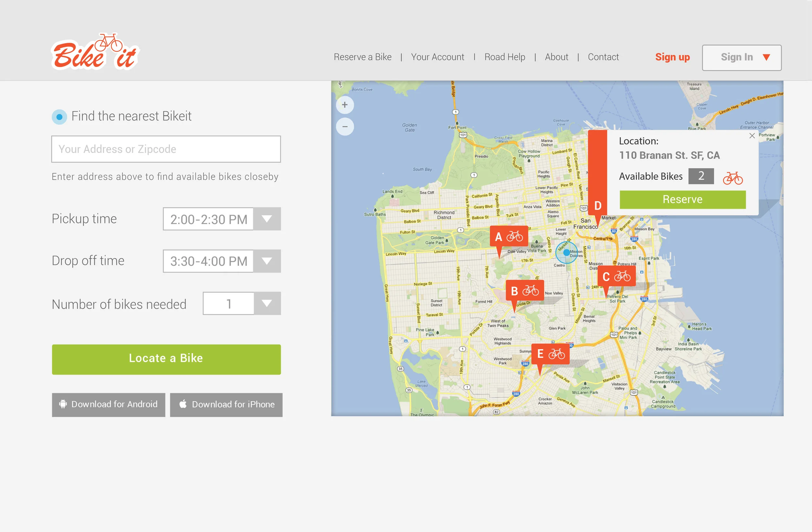This screenshot has width=812, height=532.
Task: Open Number of bikes needed dropdown arrow
Action: click(x=267, y=303)
